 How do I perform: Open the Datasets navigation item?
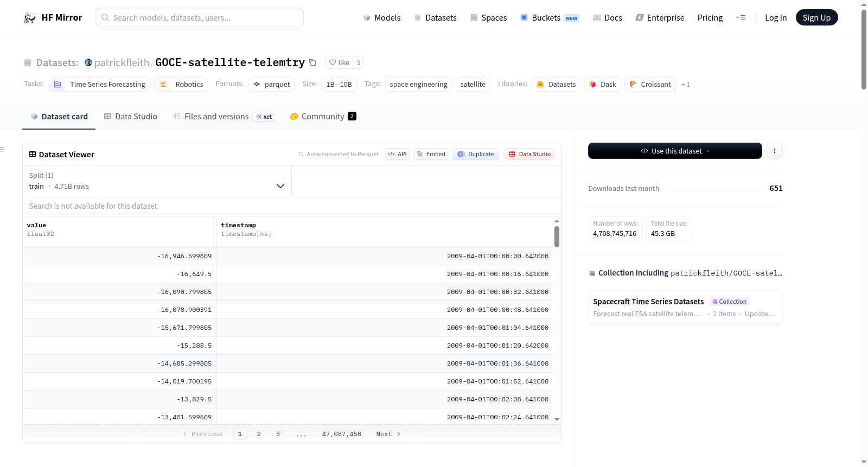click(x=435, y=18)
